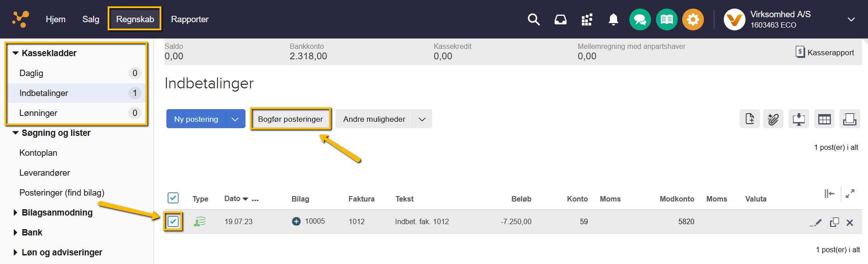Screen dimensions: 868x264
Task: Open the Ny postering dropdown arrow
Action: click(235, 119)
